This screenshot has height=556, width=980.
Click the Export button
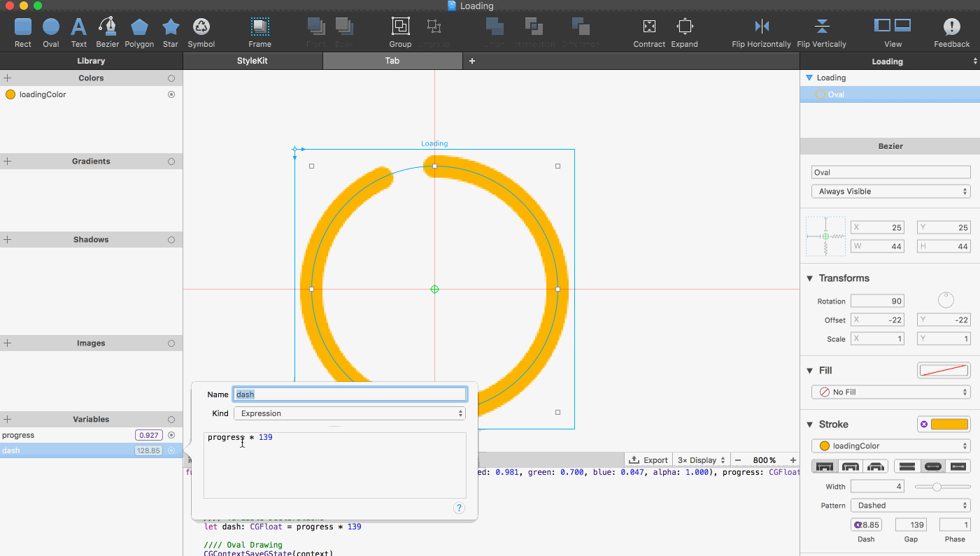pyautogui.click(x=648, y=460)
